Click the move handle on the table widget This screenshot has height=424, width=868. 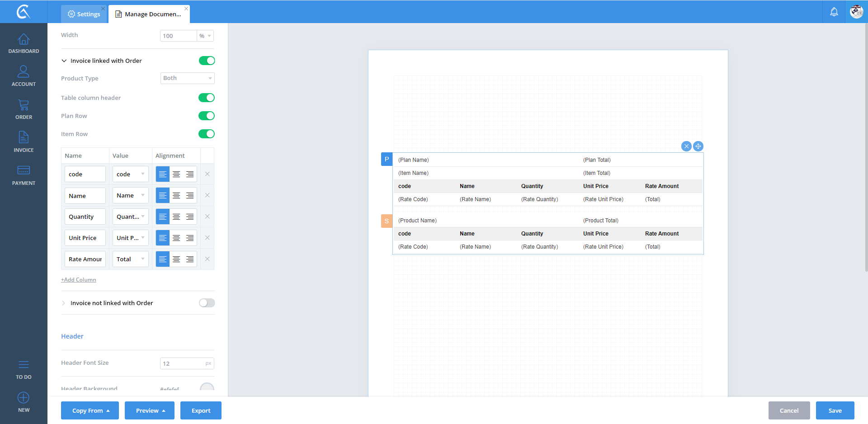tap(698, 146)
